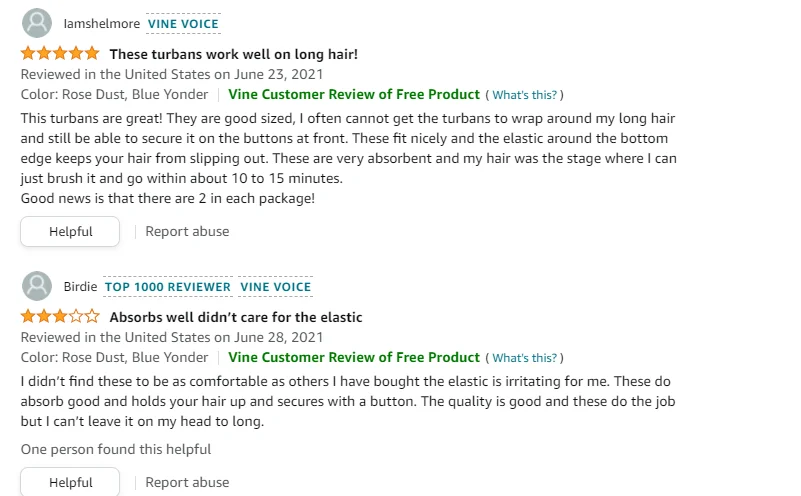Screen dimensions: 801x496
Task: Report abuse on Iamshelmore's review
Action: click(x=187, y=231)
